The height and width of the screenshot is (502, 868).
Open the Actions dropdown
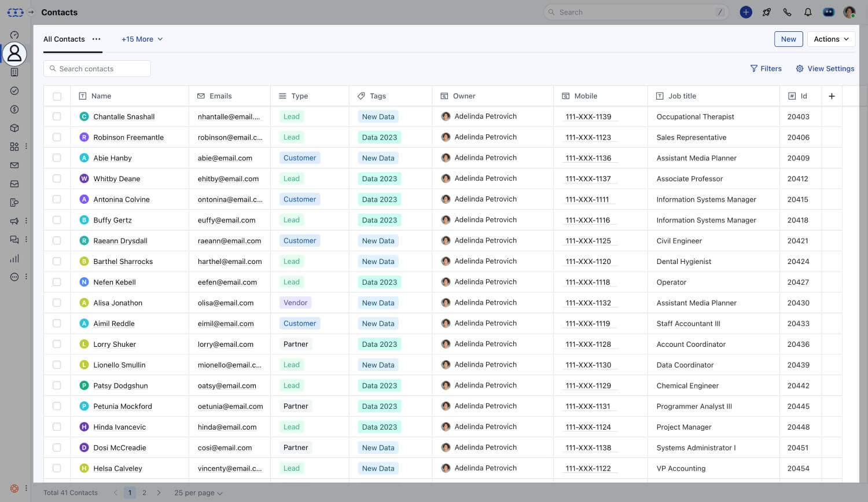coord(831,39)
